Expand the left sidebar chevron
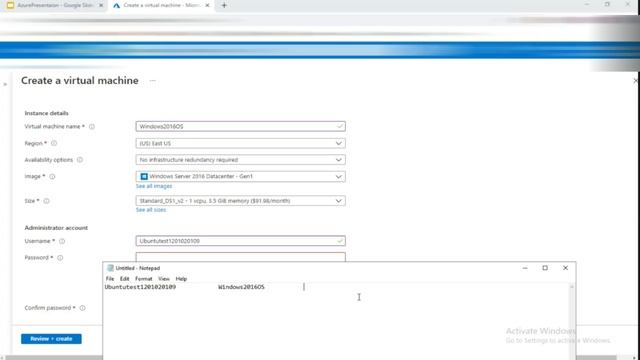The height and width of the screenshot is (360, 640). pos(5,84)
